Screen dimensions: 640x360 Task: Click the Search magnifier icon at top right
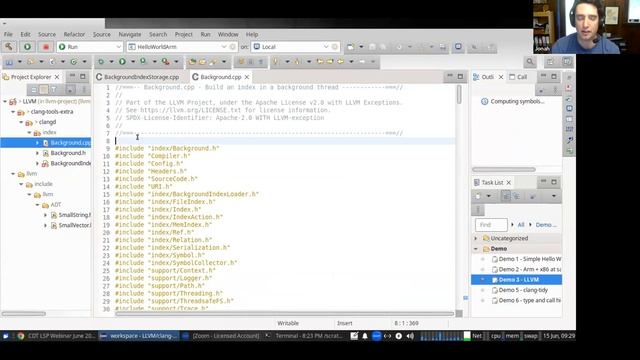[x=530, y=62]
